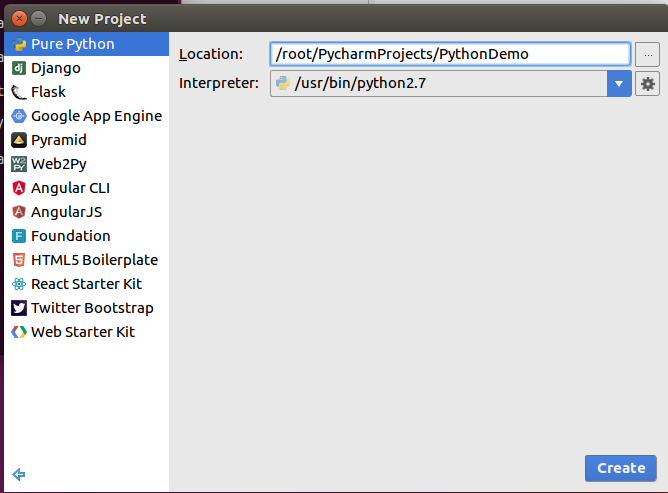Click the Python icon inside Interpreter field

[x=283, y=83]
